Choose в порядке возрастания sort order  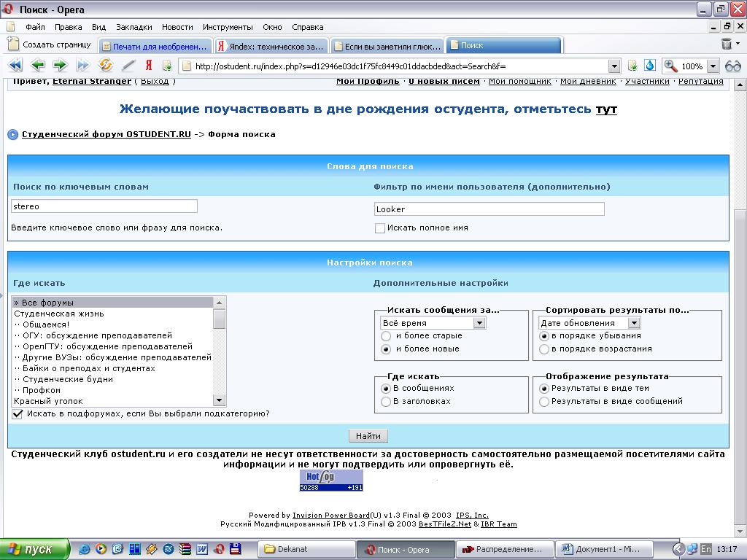tap(544, 349)
